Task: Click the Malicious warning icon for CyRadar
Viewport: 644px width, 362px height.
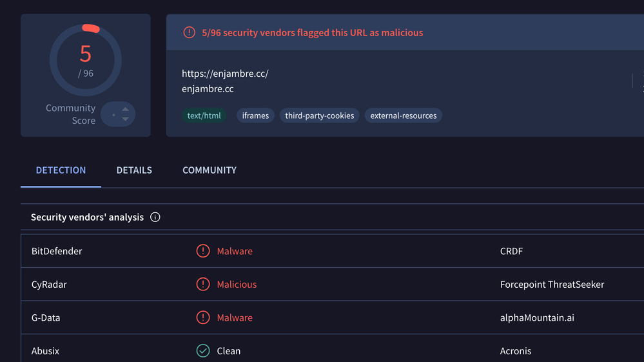Action: [x=203, y=285]
